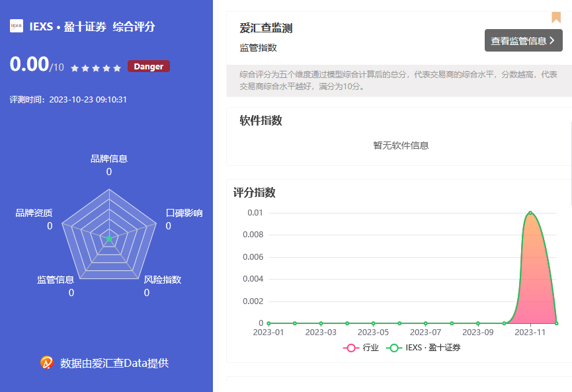572x392 pixels.
Task: Click the page vertical scrollbar
Action: tap(571, 163)
